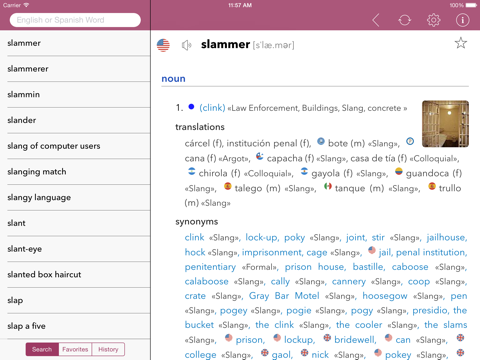This screenshot has width=480, height=360.
Task: Follow the lock-up synonym link
Action: [x=261, y=237]
